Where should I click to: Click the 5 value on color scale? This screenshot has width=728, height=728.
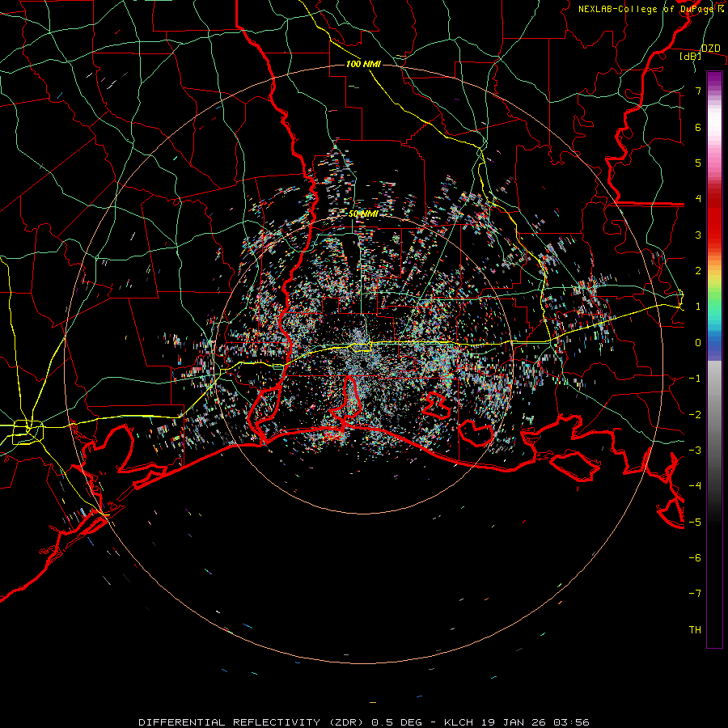click(698, 163)
